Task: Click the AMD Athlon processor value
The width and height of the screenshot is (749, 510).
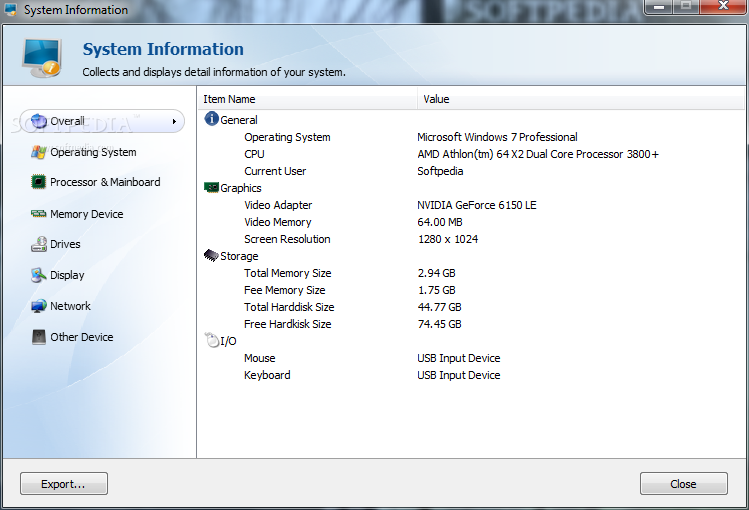Action: (x=538, y=154)
